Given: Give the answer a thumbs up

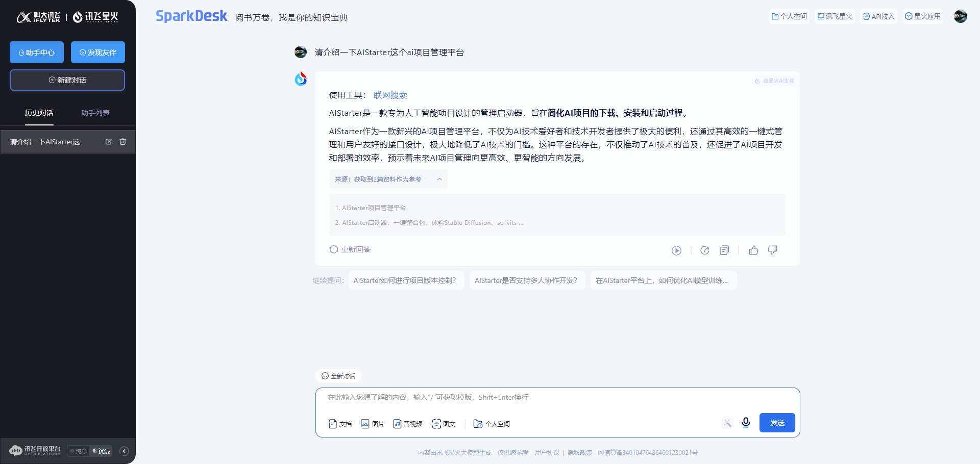Looking at the screenshot, I should click(x=754, y=250).
